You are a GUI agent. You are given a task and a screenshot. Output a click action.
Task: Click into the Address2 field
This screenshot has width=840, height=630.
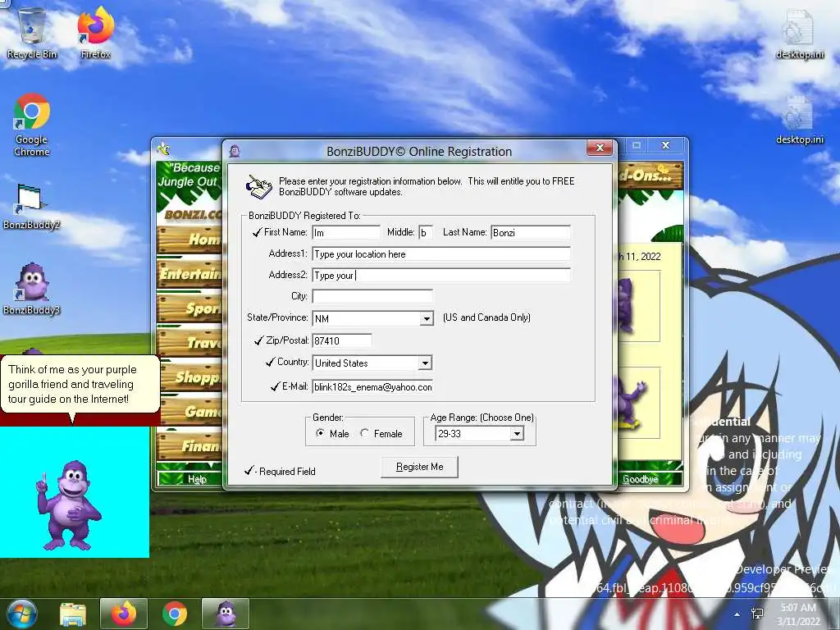tap(441, 276)
